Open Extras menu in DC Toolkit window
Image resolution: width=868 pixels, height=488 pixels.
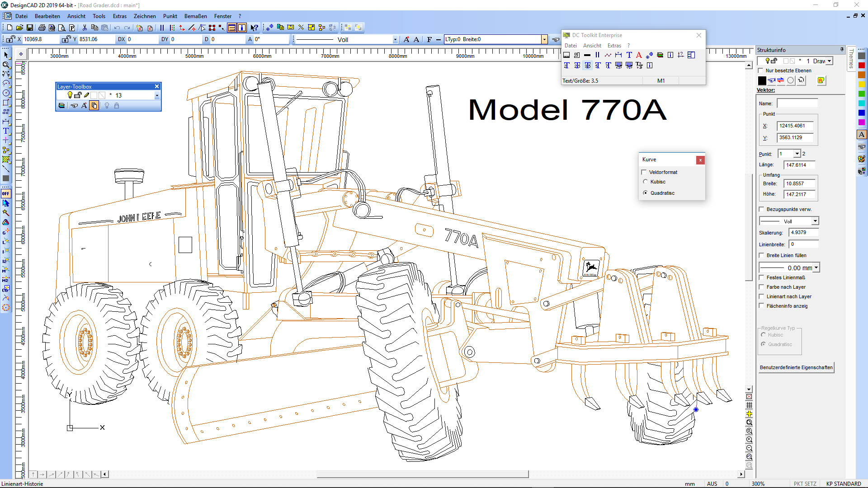point(614,46)
